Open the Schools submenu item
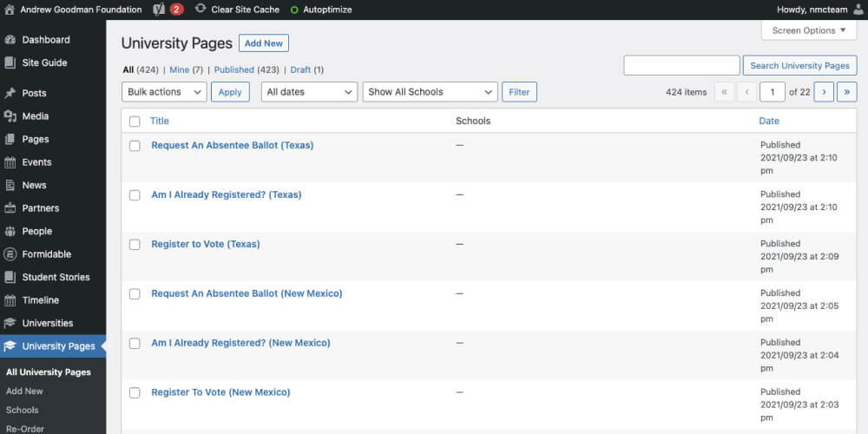The height and width of the screenshot is (434, 868). [23, 410]
